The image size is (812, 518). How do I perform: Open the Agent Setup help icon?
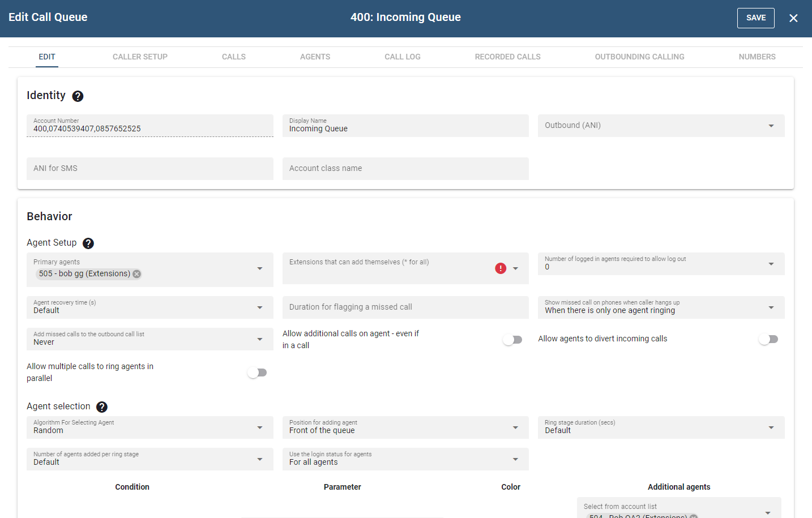tap(88, 243)
